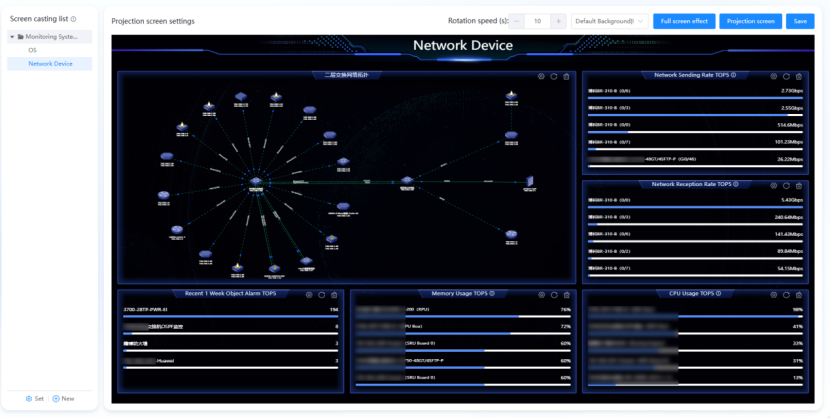Click the Projection screen button

pos(750,21)
